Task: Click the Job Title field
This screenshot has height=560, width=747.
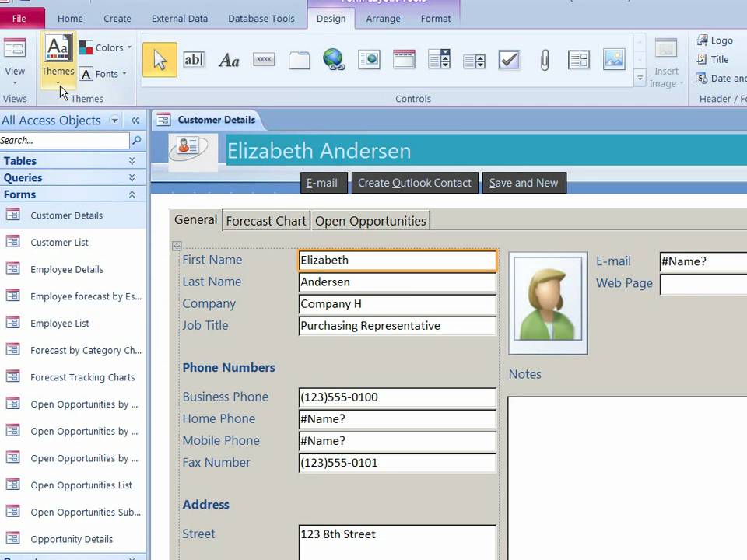Action: click(x=398, y=326)
